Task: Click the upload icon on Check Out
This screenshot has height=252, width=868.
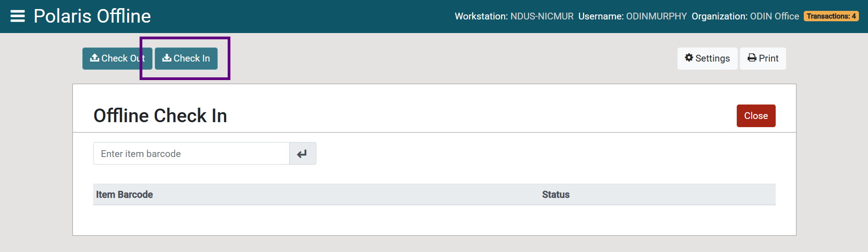Action: point(95,58)
